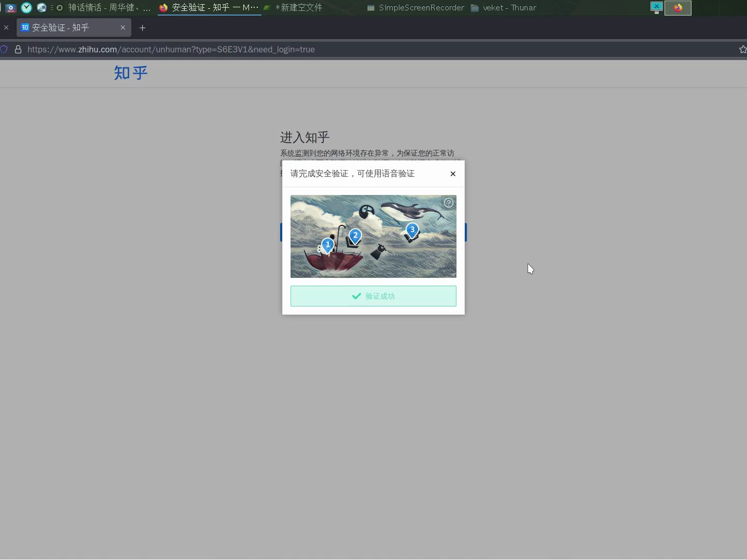Screen dimensions: 747x560
Task: Select the 安全验证 - 知乎 tab
Action: 74,27
